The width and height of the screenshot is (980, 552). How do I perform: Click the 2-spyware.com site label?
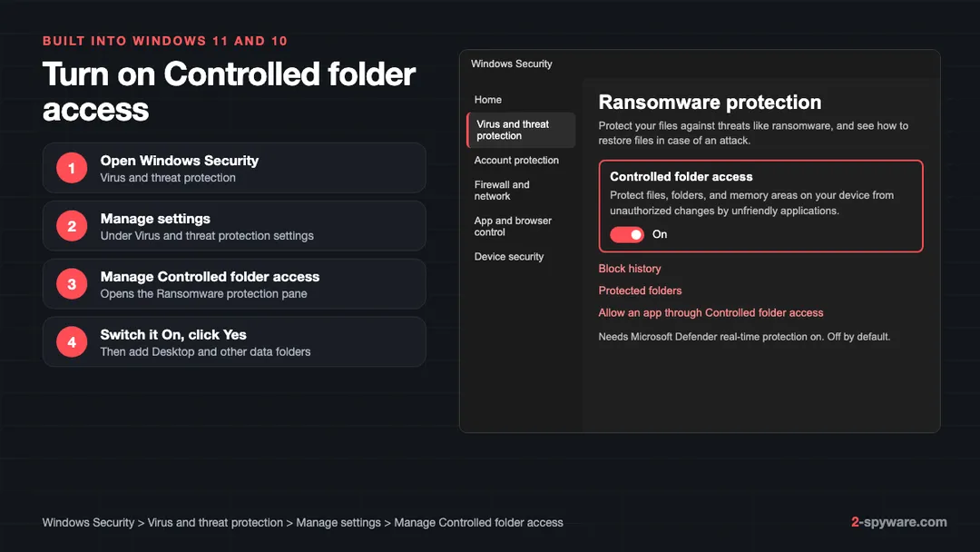point(898,522)
